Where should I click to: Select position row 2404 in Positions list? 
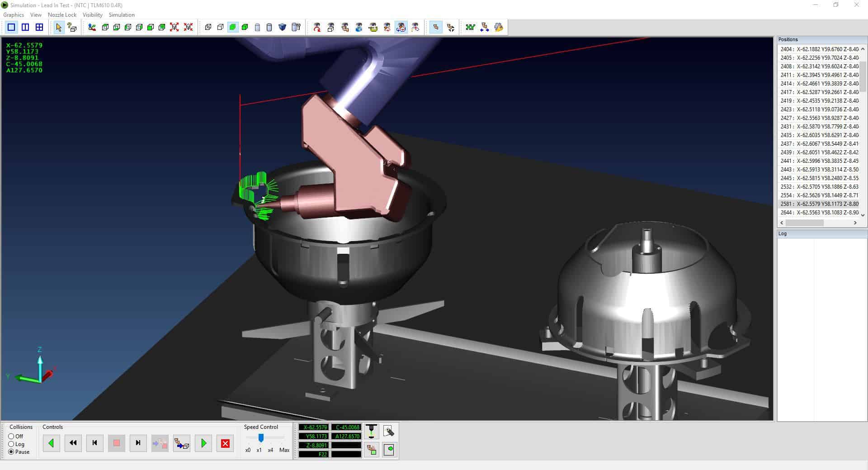pos(819,49)
